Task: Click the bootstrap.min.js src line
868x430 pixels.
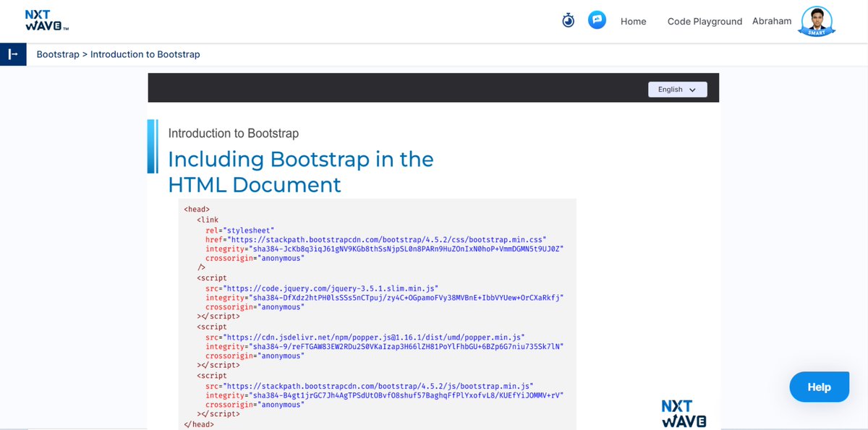Action: click(x=369, y=386)
